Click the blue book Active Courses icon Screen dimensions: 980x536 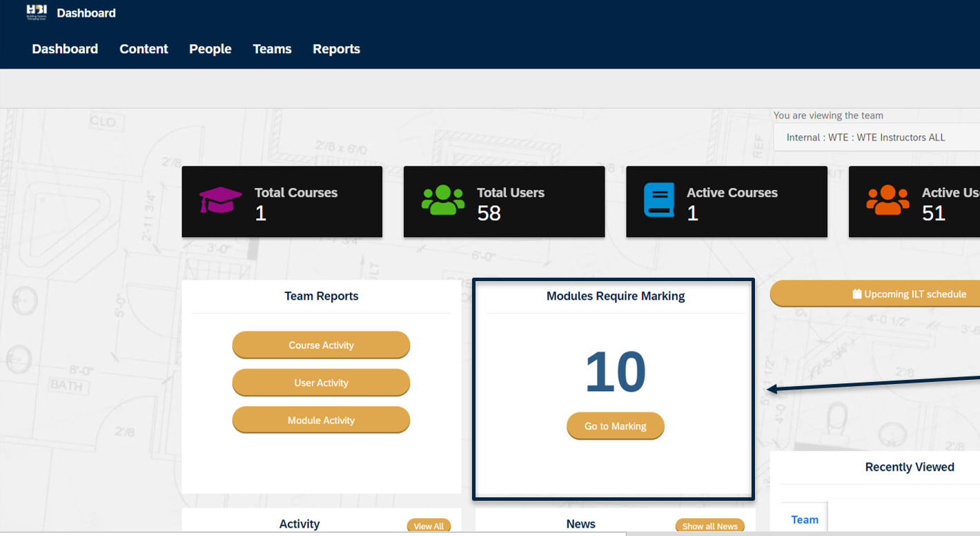pyautogui.click(x=658, y=201)
